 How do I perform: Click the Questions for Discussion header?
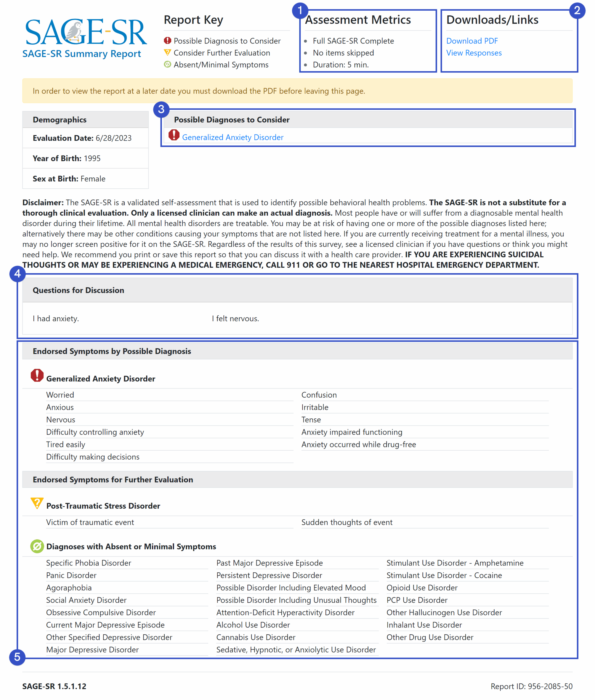(x=78, y=290)
